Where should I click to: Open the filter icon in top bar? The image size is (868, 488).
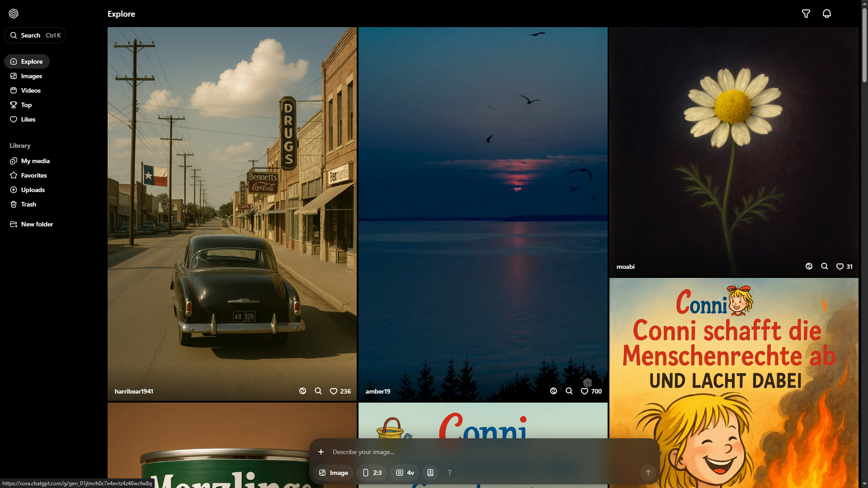click(x=806, y=14)
